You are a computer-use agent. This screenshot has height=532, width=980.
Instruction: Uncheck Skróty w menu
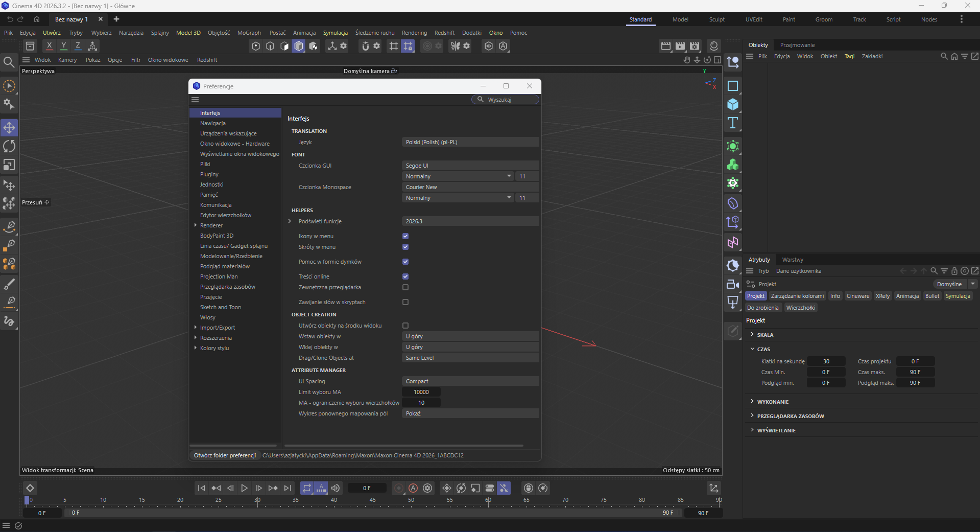pyautogui.click(x=405, y=247)
